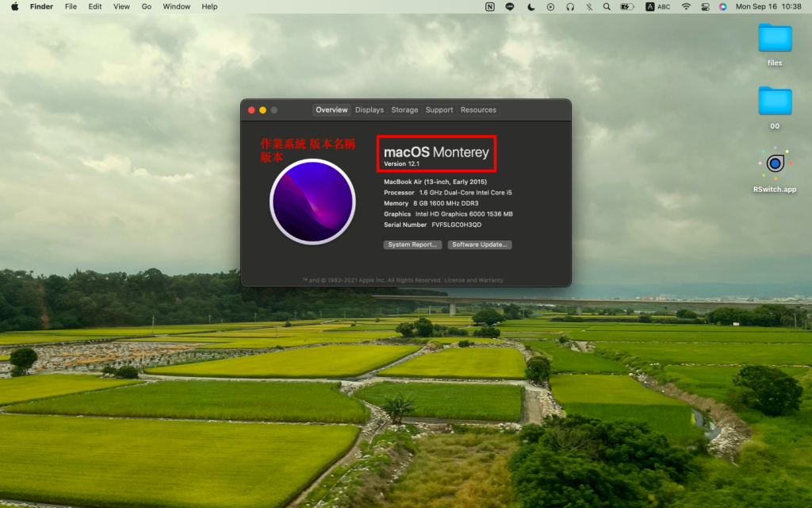Click the macOS Monterey title

click(436, 152)
